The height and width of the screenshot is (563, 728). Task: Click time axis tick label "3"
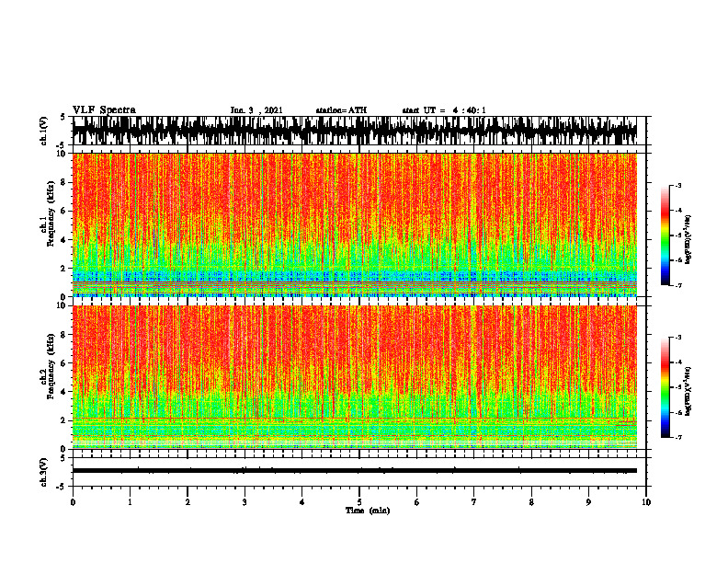point(245,502)
